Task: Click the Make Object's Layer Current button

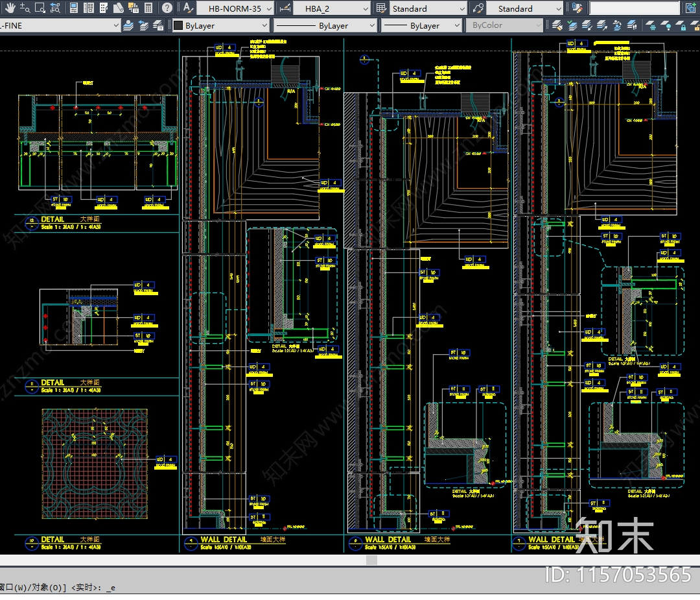Action: (128, 25)
